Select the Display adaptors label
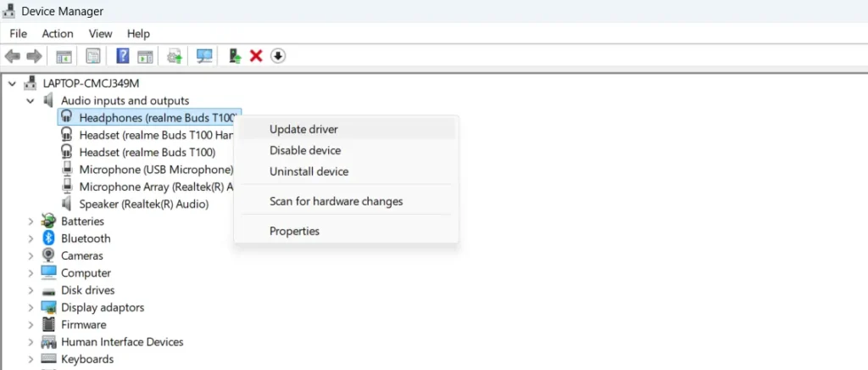The width and height of the screenshot is (868, 370). (x=103, y=307)
